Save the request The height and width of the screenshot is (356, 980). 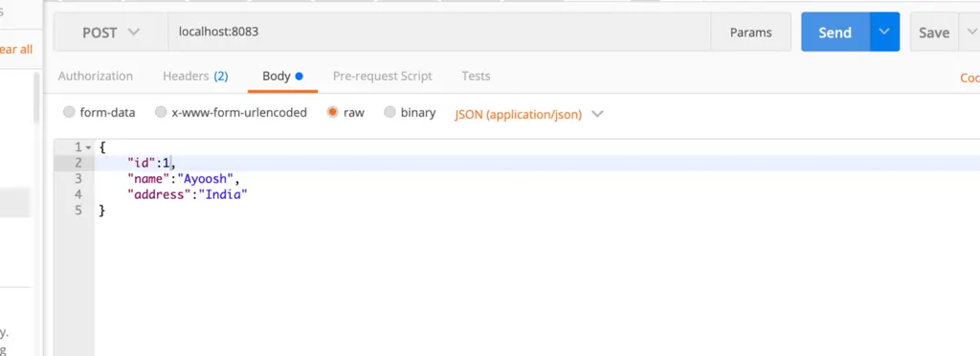coord(934,33)
